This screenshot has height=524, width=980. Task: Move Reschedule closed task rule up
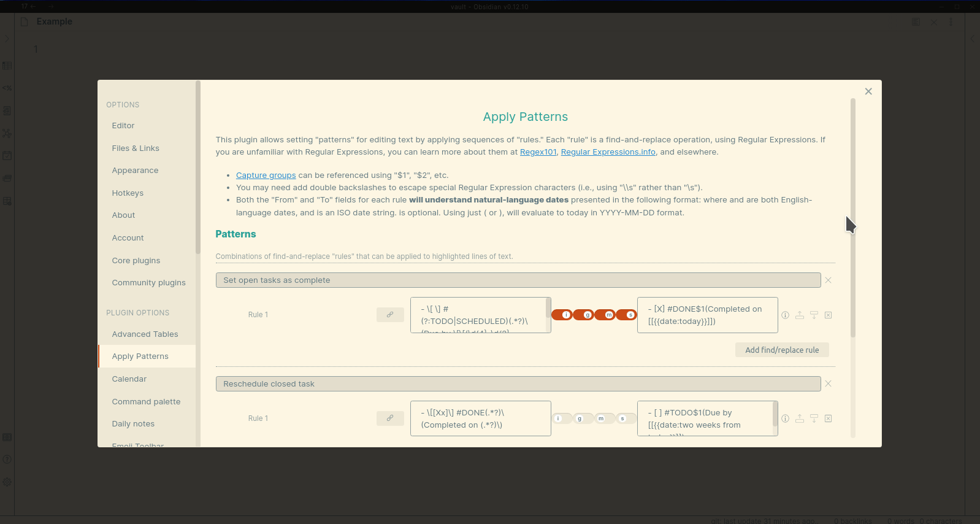point(800,418)
